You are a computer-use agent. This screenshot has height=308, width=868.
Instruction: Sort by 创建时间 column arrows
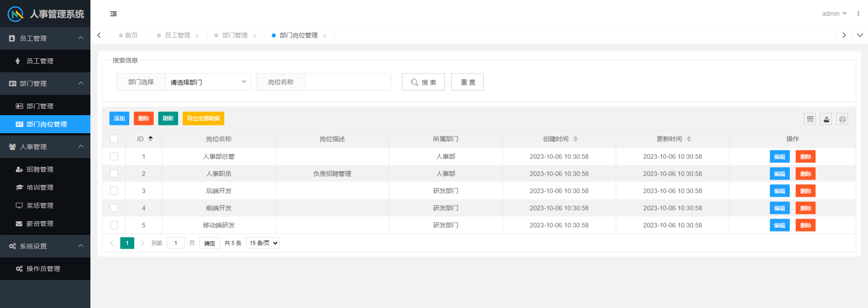click(576, 139)
